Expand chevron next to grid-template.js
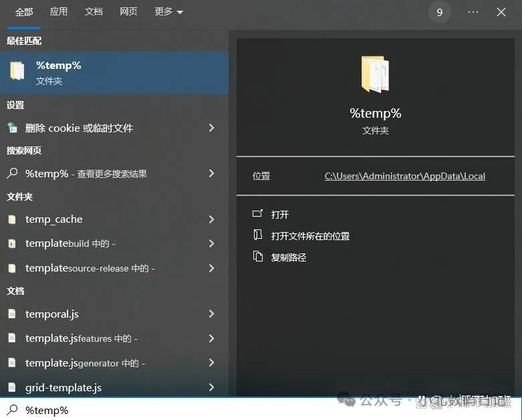This screenshot has height=420, width=522. click(x=211, y=387)
